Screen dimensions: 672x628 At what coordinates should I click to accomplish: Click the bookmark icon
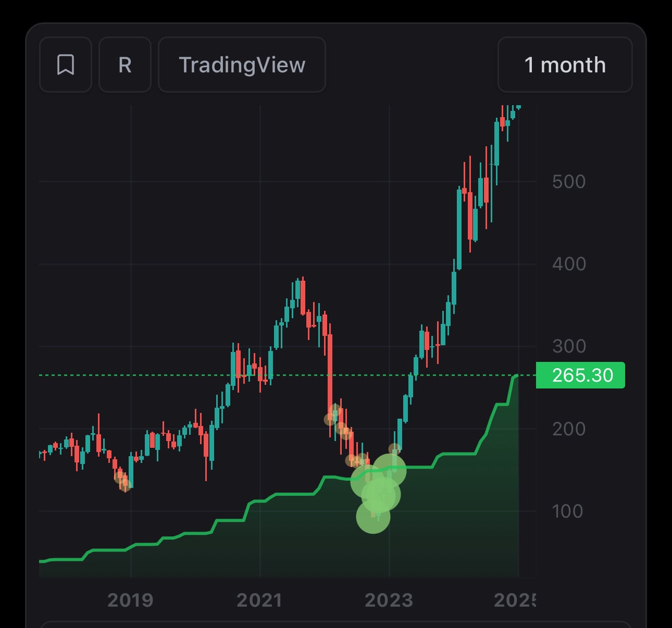click(66, 65)
